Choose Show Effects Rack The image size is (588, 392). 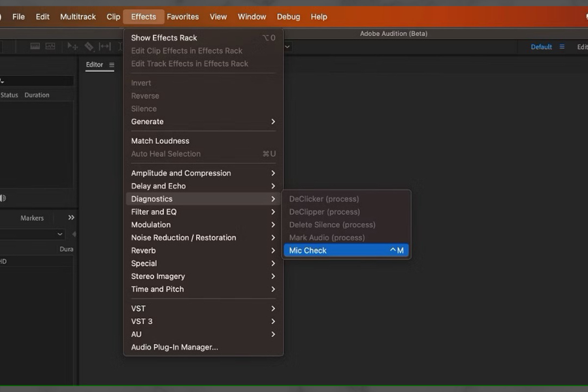(x=203, y=38)
